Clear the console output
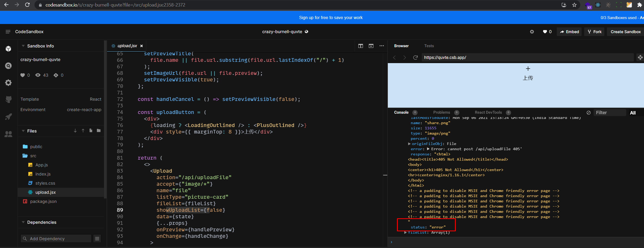644x248 pixels. 589,112
